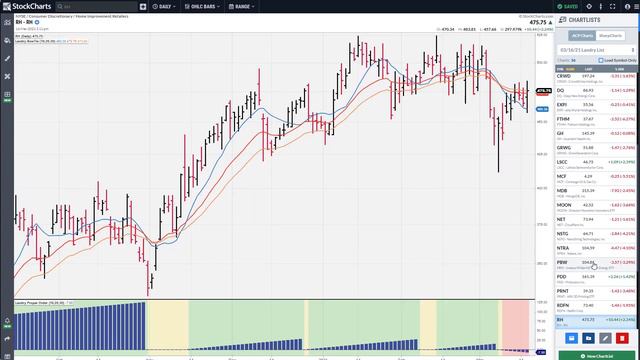Select MCF row in the chartlist

click(596, 178)
